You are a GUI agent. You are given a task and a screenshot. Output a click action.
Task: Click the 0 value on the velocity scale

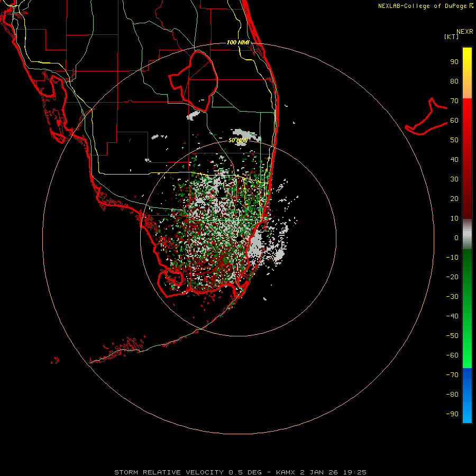[456, 237]
